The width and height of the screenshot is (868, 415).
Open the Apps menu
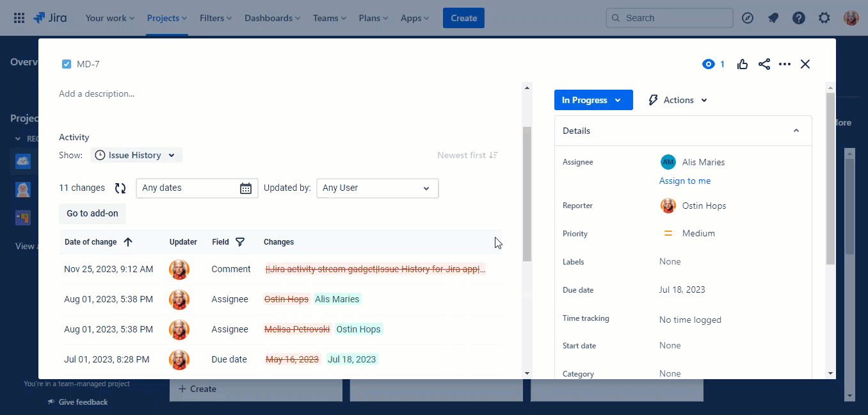point(415,18)
